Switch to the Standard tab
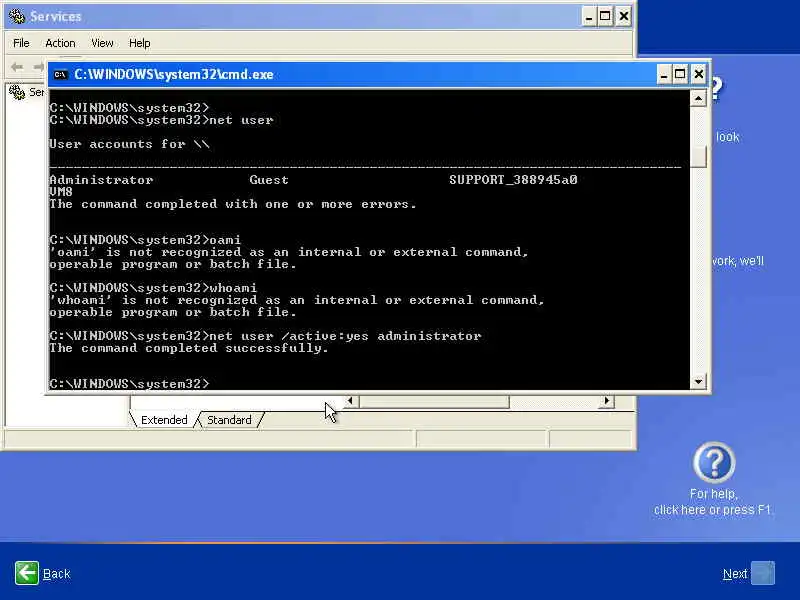Screen dimensions: 800x600 click(229, 420)
